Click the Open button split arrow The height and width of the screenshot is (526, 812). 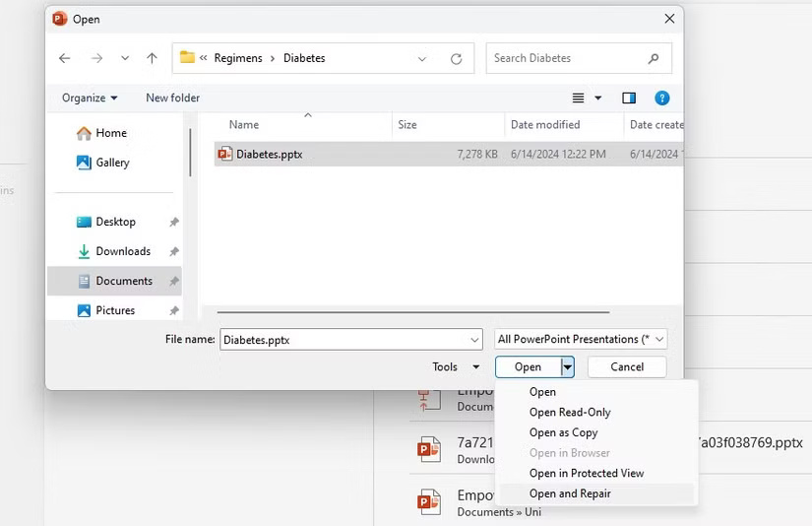568,366
